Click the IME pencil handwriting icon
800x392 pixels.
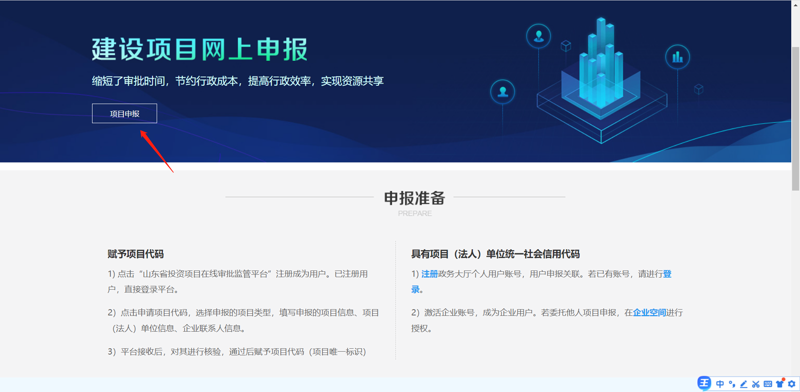point(743,384)
